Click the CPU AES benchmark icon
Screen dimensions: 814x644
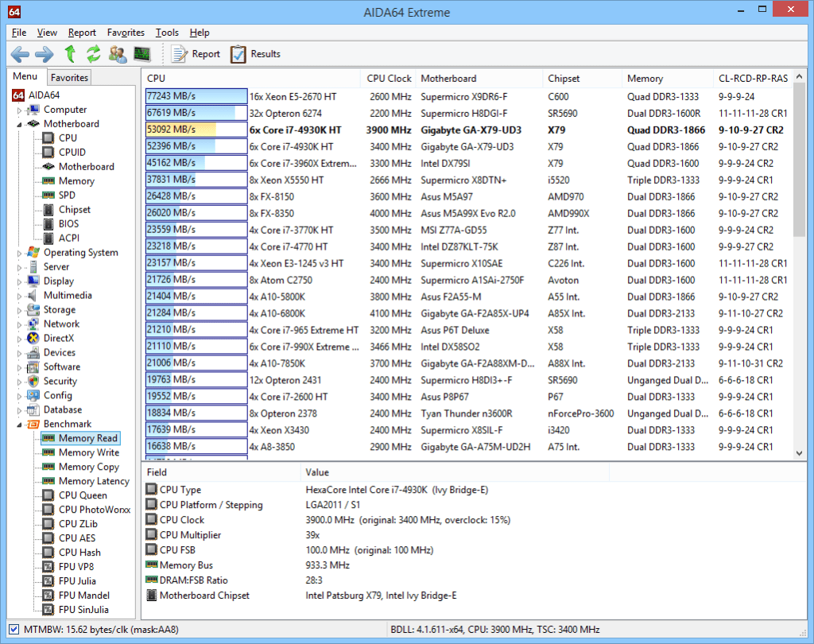48,538
